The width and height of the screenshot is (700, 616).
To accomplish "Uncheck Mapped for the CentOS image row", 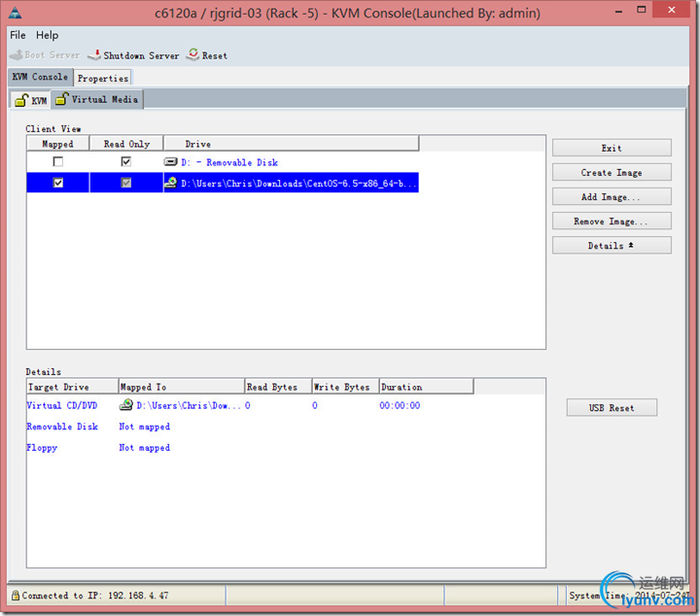I will coord(58,183).
